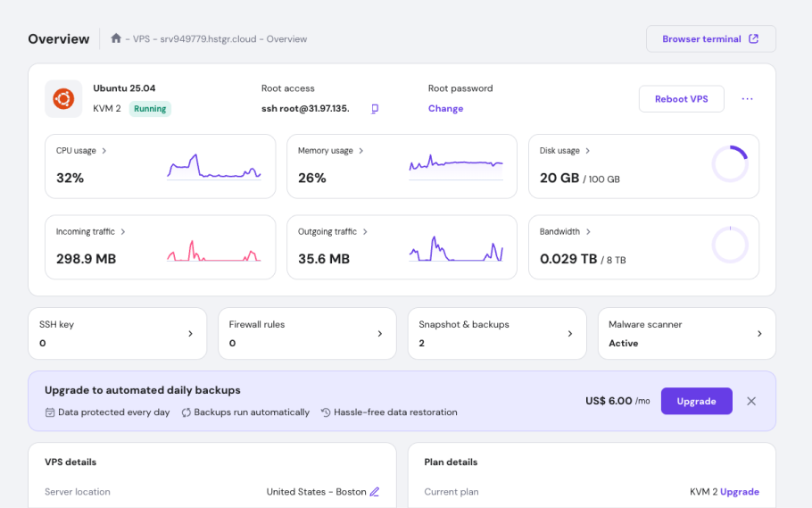
Task: Click the 298.9 MB incoming value
Action: pyautogui.click(x=86, y=259)
